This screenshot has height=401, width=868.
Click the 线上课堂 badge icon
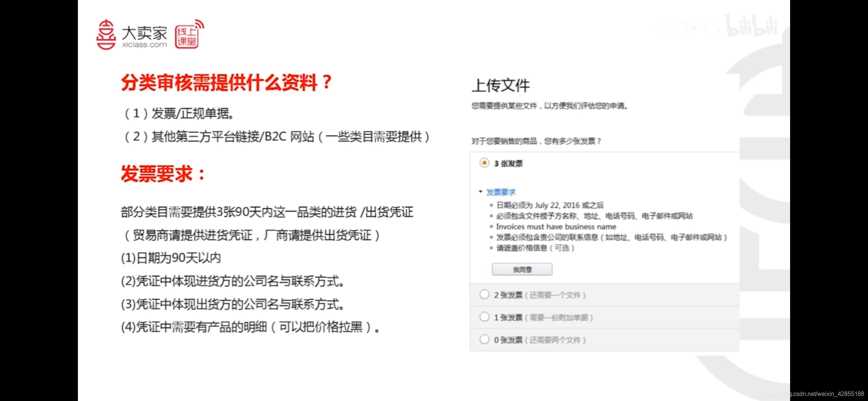[x=188, y=36]
